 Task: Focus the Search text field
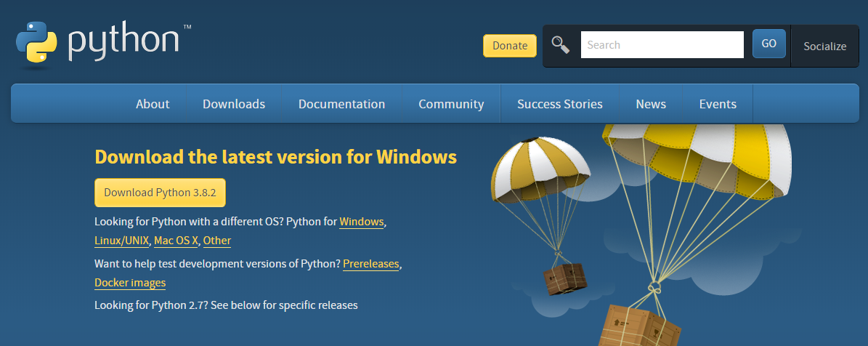click(662, 45)
